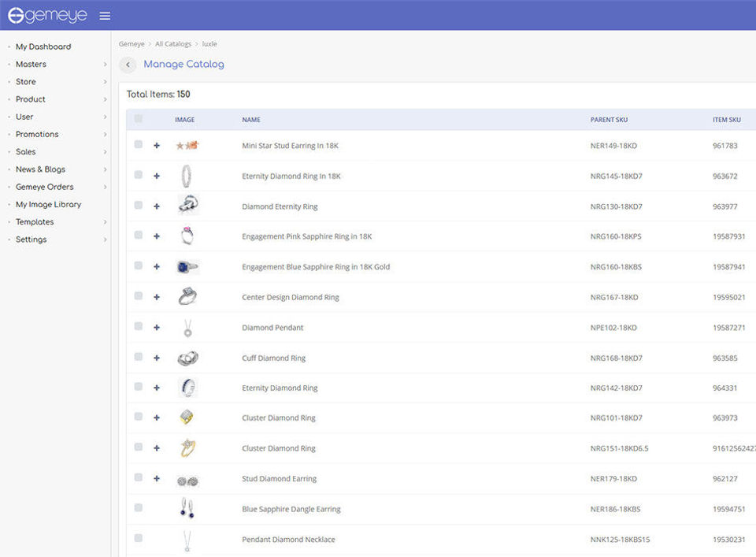Open Mini Star Stud Earring thumbnail image

187,145
